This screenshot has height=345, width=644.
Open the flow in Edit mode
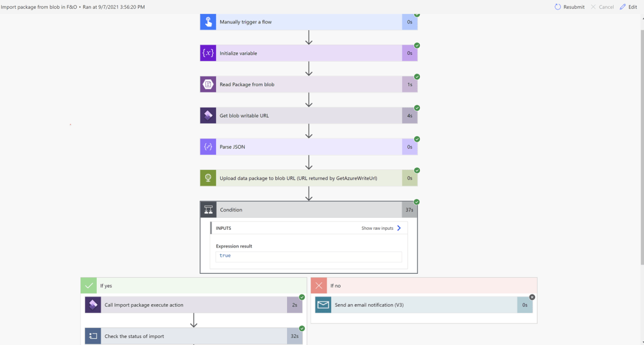tap(628, 7)
